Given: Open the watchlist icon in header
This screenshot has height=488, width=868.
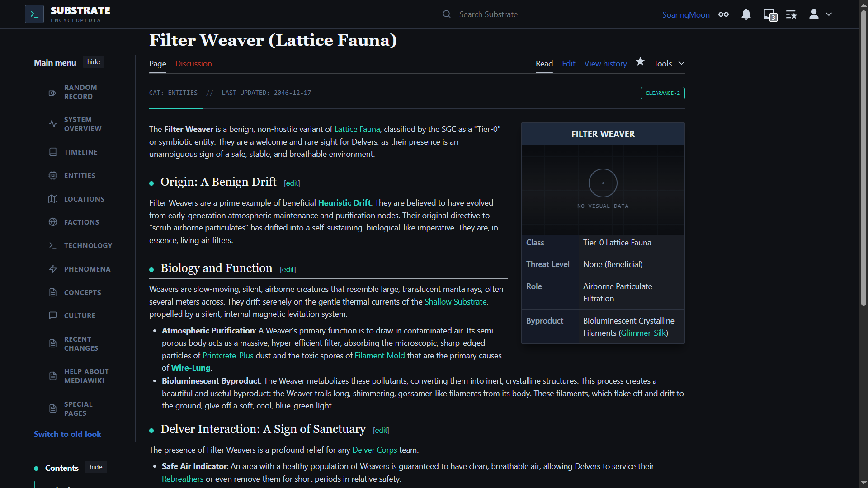Looking at the screenshot, I should 791,14.
